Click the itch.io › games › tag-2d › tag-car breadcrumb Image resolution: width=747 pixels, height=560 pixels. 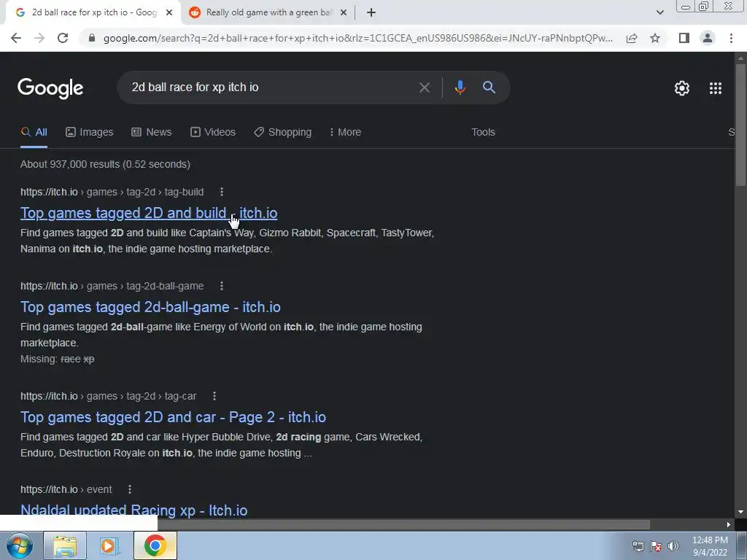coord(108,396)
